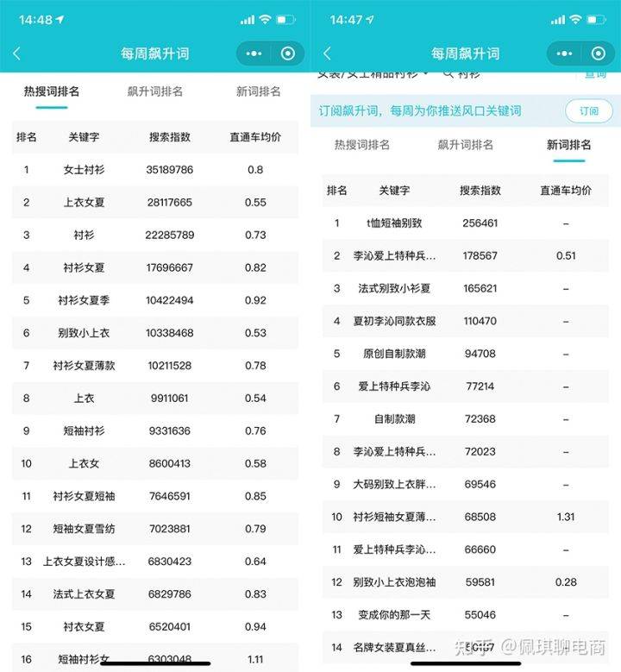Open three-dot menu on left screen
Viewport: 621px width, 672px height.
pos(254,53)
